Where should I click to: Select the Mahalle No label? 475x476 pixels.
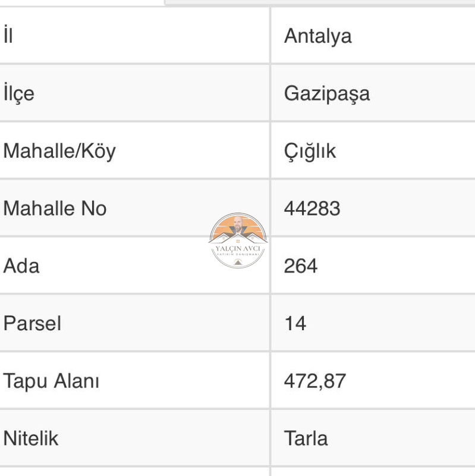tap(55, 209)
